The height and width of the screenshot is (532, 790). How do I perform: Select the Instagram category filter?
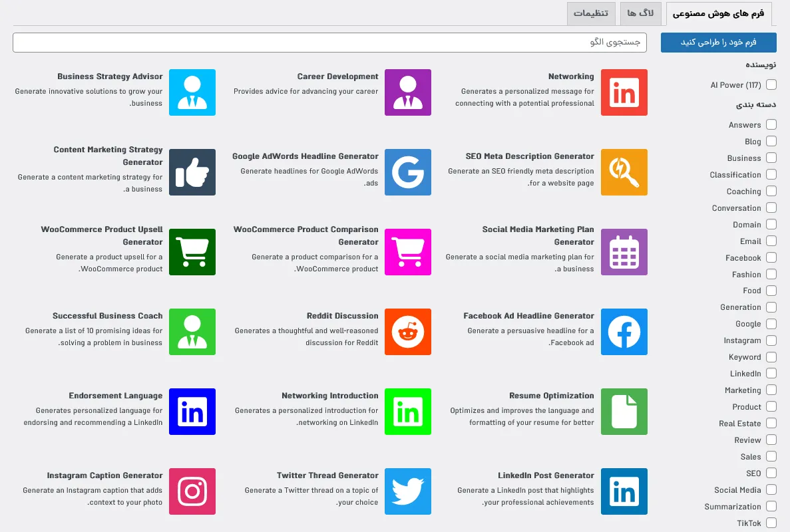(771, 340)
